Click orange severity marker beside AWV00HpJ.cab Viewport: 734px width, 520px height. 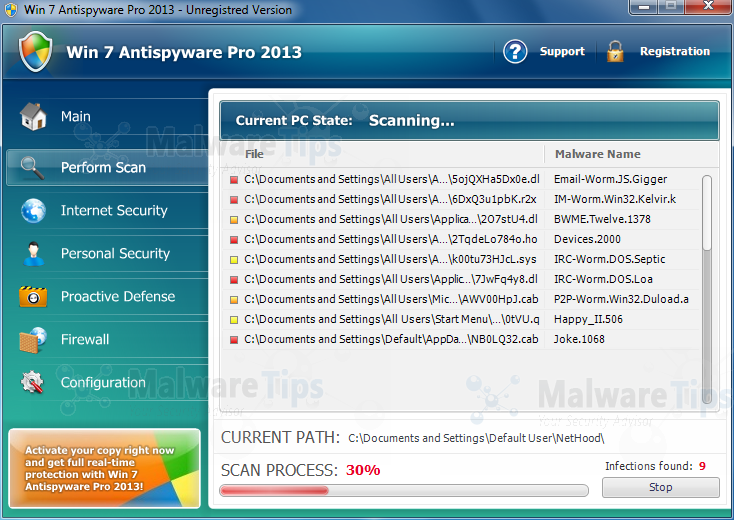coord(234,300)
